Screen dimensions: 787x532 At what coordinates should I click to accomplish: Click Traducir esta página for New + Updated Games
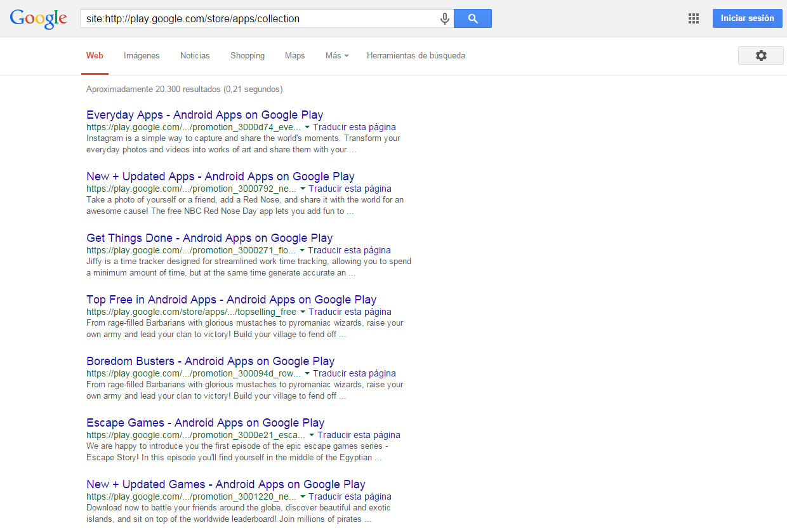pos(350,496)
